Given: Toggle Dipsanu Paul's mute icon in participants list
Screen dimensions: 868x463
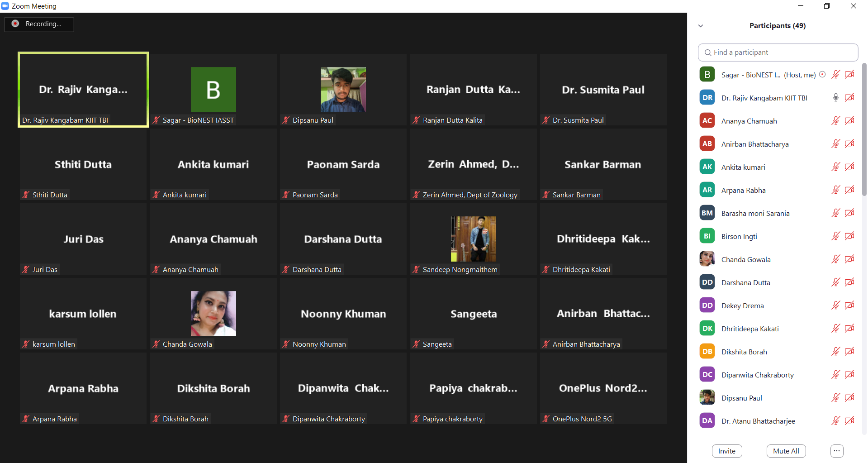Looking at the screenshot, I should tap(835, 398).
